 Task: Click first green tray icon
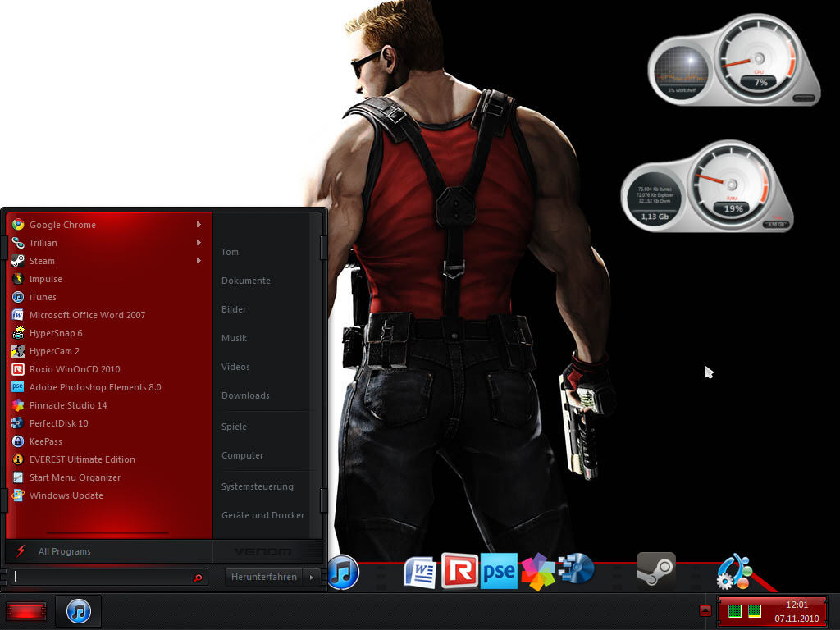pyautogui.click(x=735, y=610)
